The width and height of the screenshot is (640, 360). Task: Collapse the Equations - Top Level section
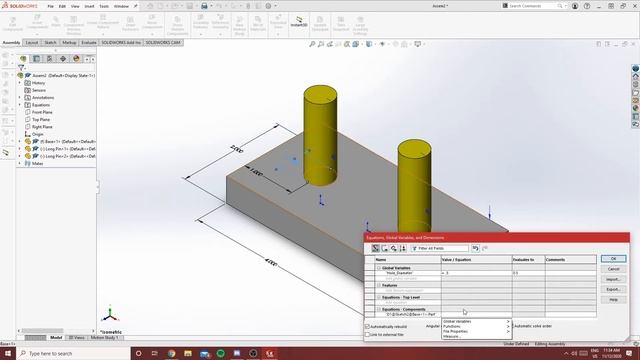[x=379, y=297]
